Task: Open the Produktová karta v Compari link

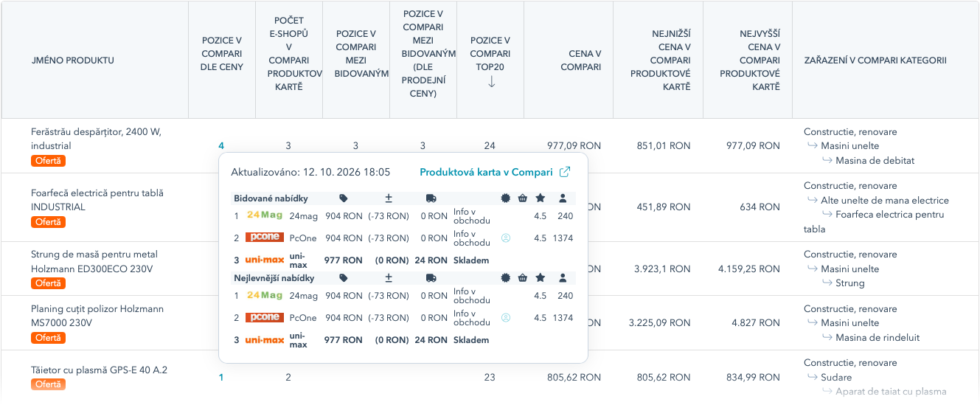Action: point(486,172)
